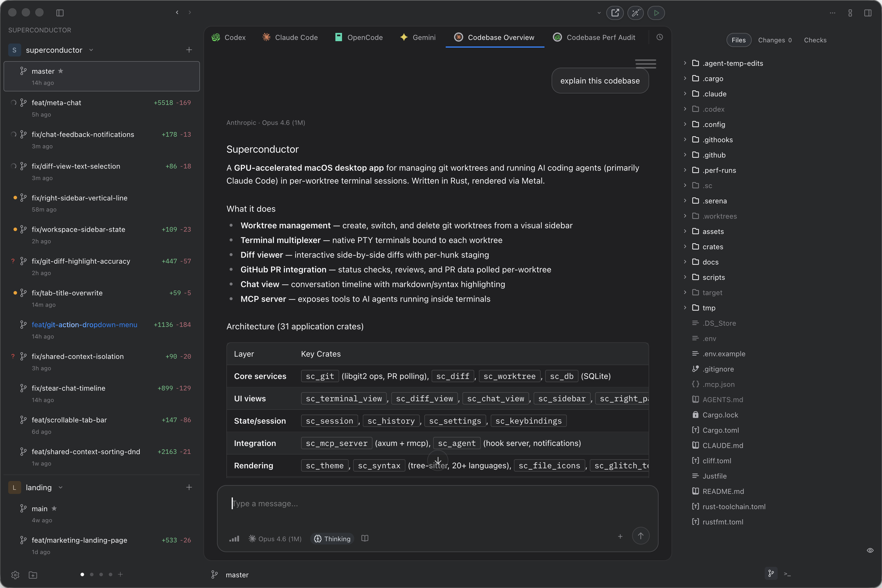Click the context usage meter bars
Viewport: 882px width, 588px height.
click(x=234, y=539)
